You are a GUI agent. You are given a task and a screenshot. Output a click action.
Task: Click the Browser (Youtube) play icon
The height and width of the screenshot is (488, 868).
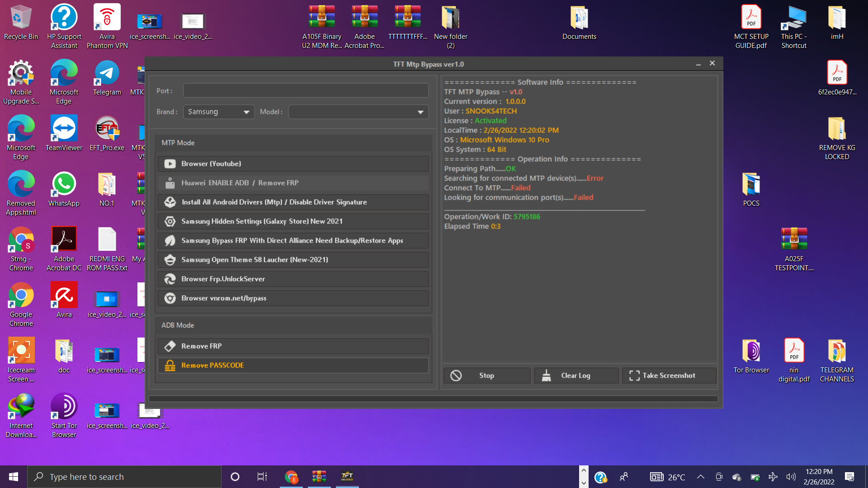(170, 164)
